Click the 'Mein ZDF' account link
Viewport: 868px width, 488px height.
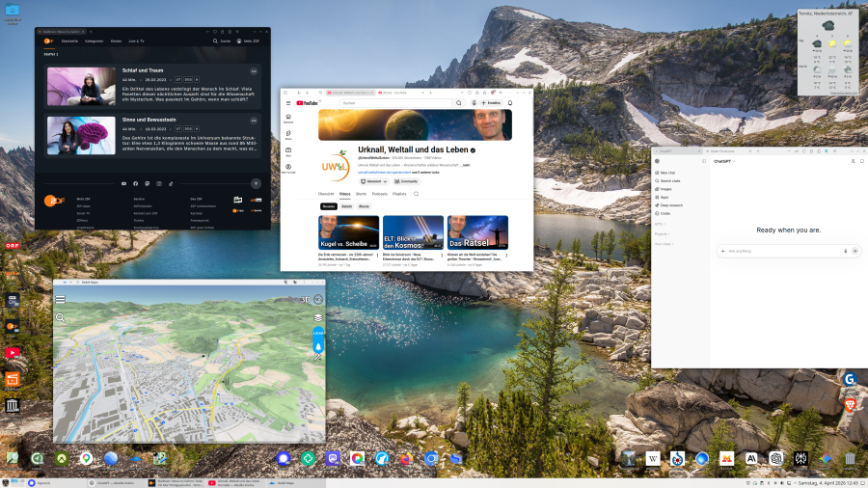point(250,41)
